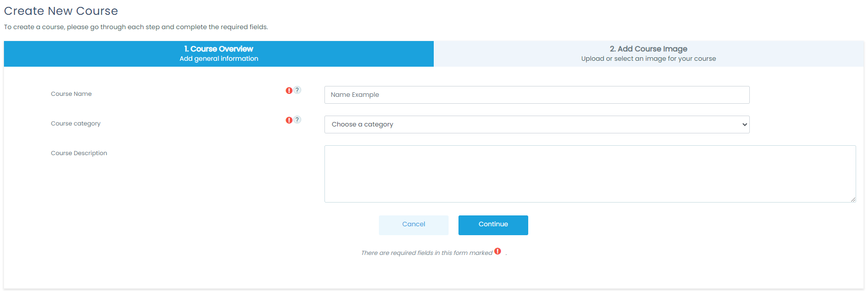Click the red required icon in the footer note
The width and height of the screenshot is (868, 291).
tap(498, 251)
